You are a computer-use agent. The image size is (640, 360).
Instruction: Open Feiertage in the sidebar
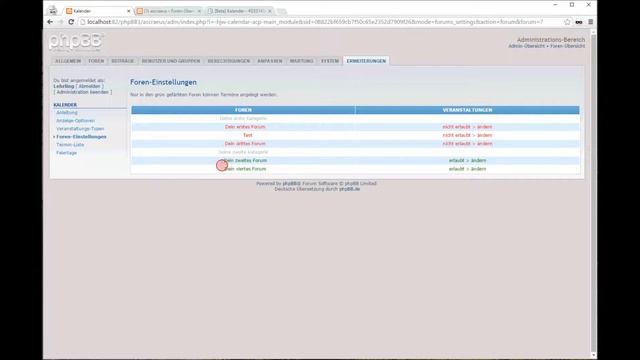[67, 153]
